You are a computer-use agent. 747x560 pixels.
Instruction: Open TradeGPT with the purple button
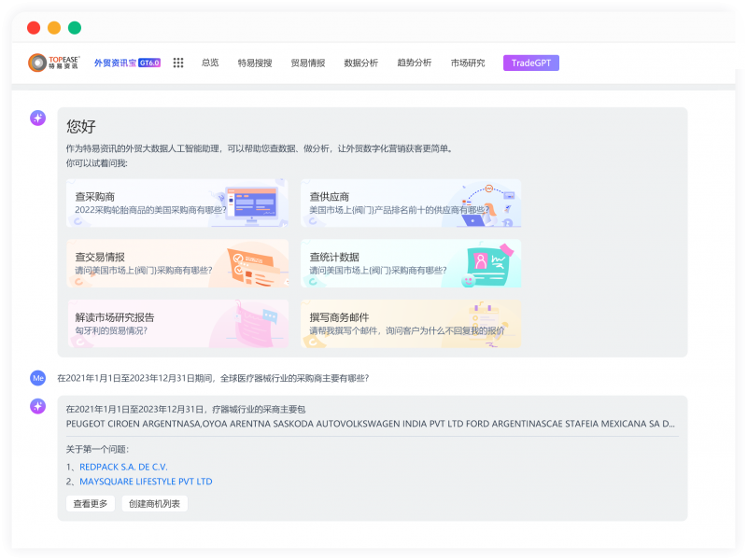529,63
